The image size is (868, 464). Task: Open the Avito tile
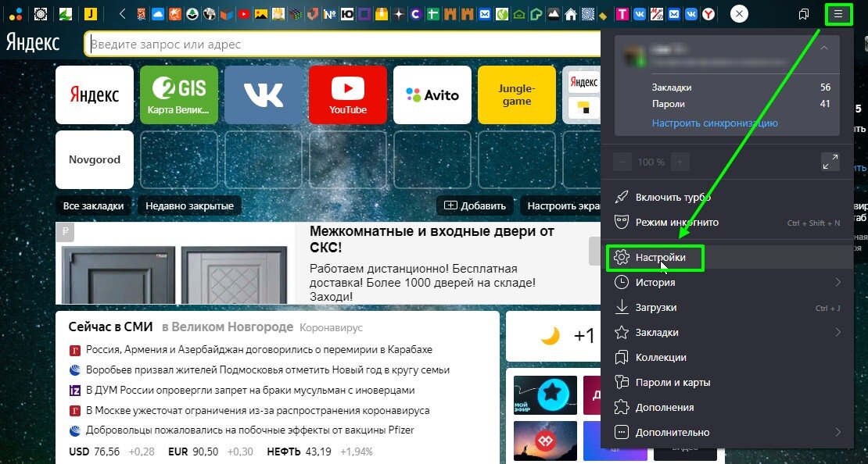click(x=432, y=95)
